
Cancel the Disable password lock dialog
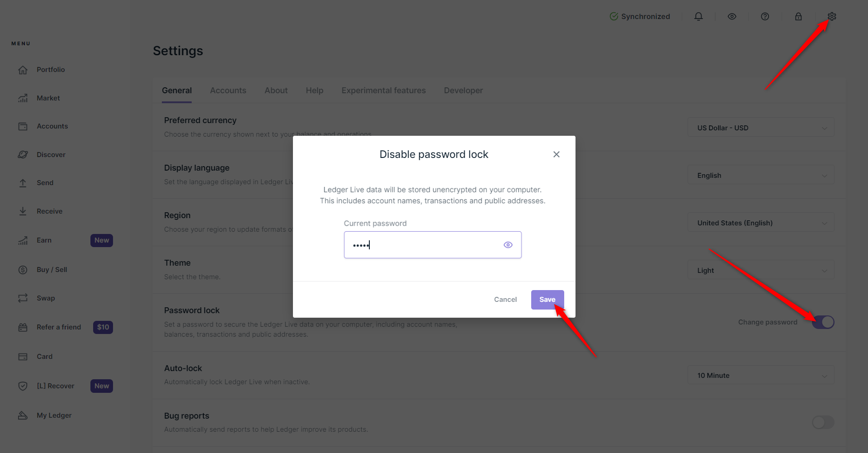tap(505, 300)
